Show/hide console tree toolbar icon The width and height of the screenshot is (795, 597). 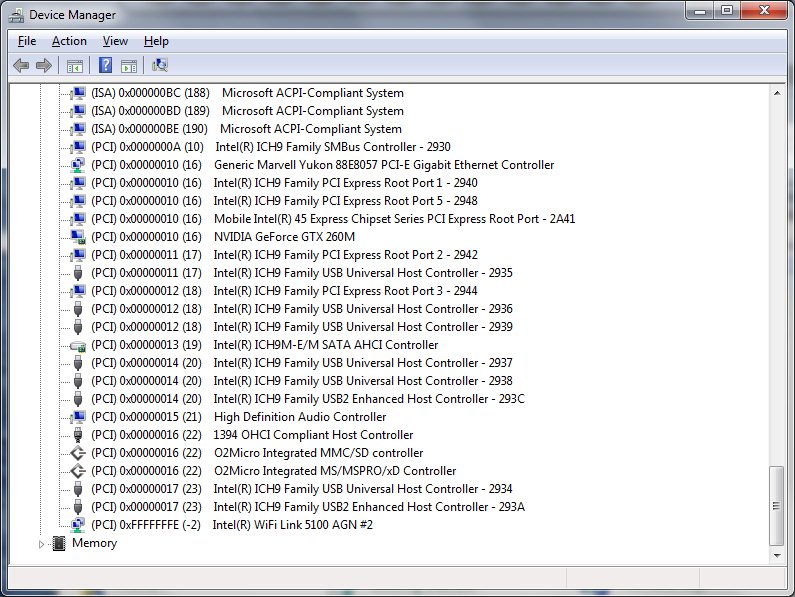(75, 65)
